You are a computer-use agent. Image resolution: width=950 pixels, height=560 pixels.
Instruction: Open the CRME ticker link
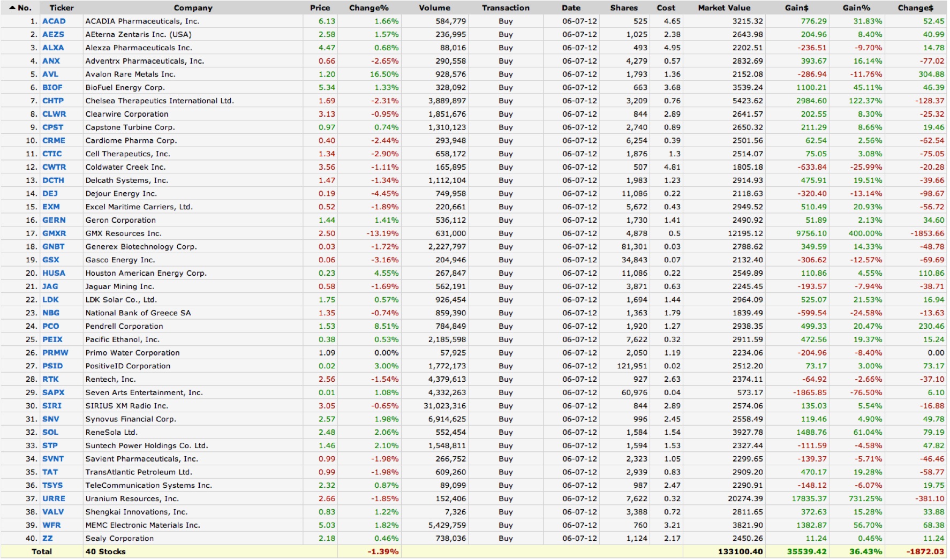click(x=54, y=140)
